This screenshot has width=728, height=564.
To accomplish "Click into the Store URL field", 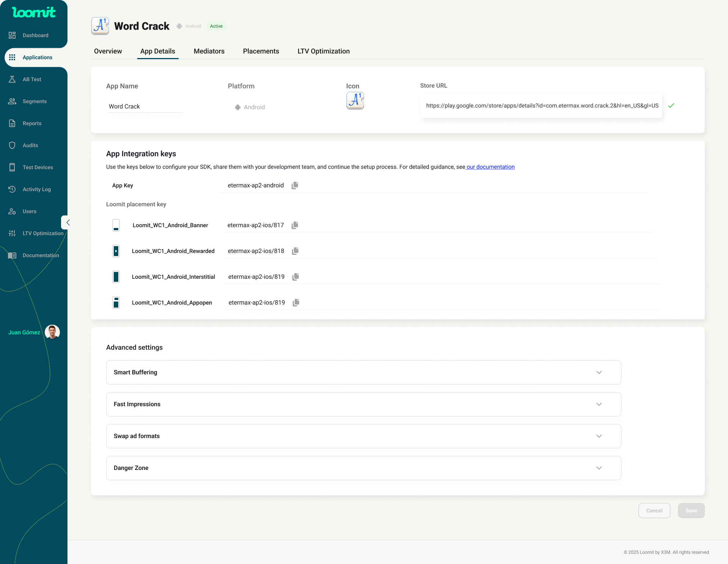I will pyautogui.click(x=541, y=106).
